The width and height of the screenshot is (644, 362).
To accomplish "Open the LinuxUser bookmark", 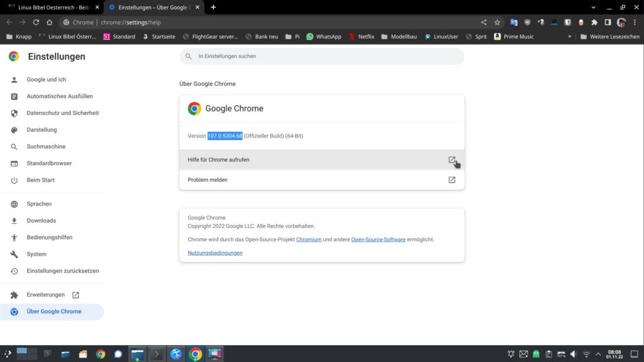I will tap(441, 36).
